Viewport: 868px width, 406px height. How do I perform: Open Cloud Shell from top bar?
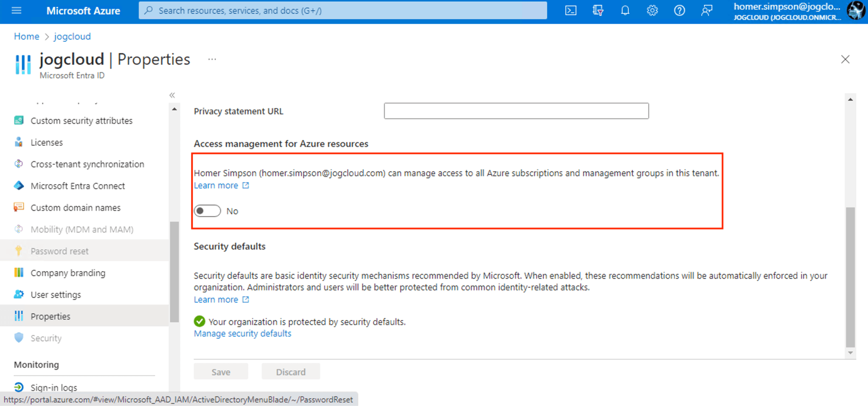point(570,11)
